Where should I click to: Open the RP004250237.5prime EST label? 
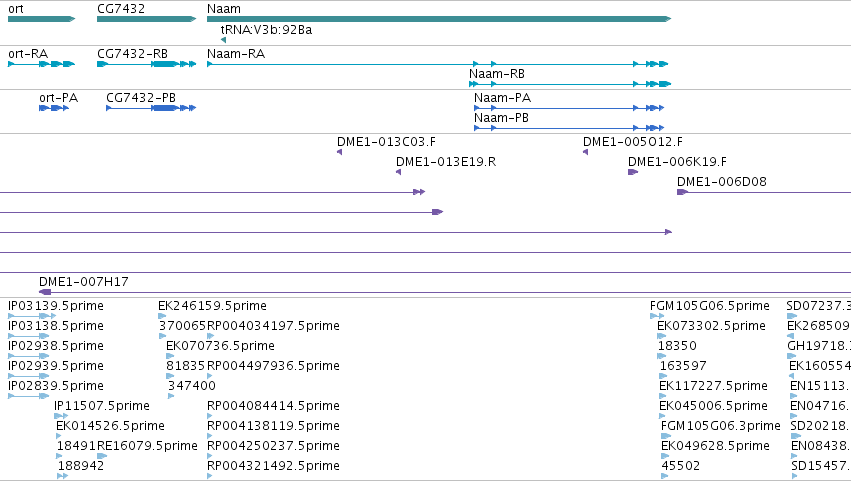click(274, 446)
